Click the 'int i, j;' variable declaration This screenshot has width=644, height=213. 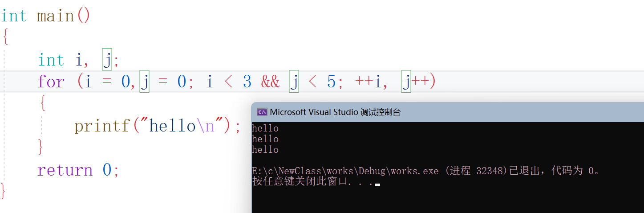pos(79,60)
